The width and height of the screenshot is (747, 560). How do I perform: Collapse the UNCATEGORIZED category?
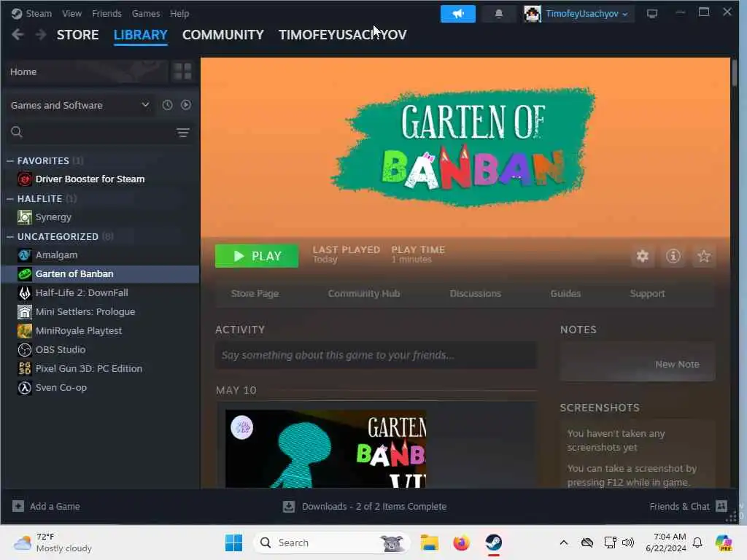[10, 237]
